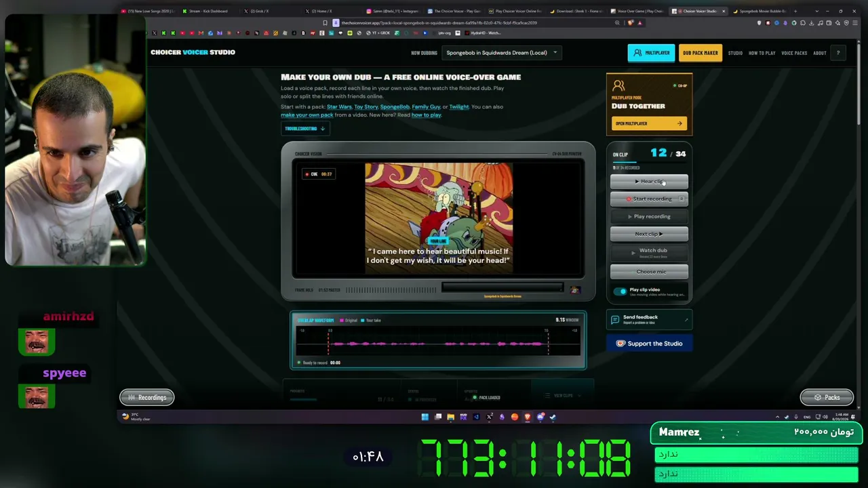
Task: Click Open Multiplayer button
Action: pyautogui.click(x=649, y=123)
